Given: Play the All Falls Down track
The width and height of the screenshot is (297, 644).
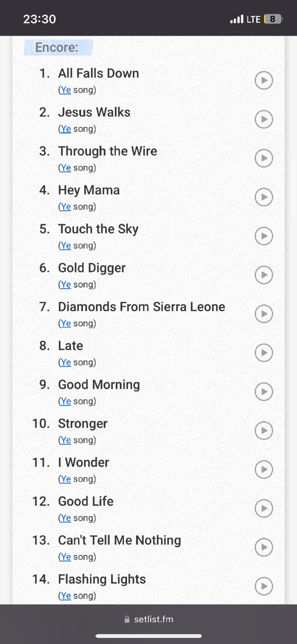Looking at the screenshot, I should [x=264, y=80].
